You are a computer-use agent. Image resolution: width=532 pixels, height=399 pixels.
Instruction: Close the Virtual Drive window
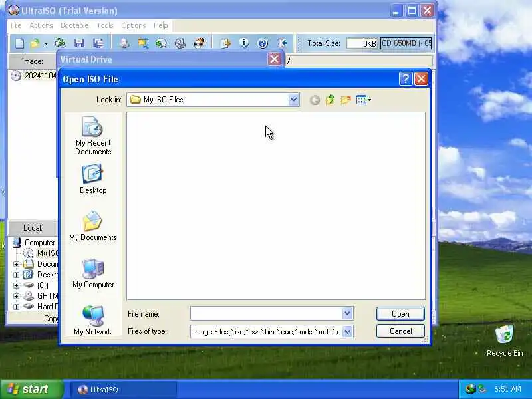[x=274, y=59]
